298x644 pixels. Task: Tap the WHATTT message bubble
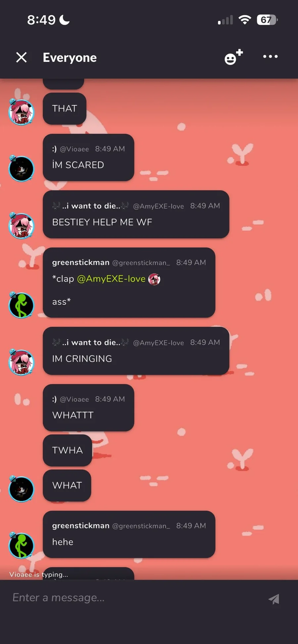click(x=88, y=408)
